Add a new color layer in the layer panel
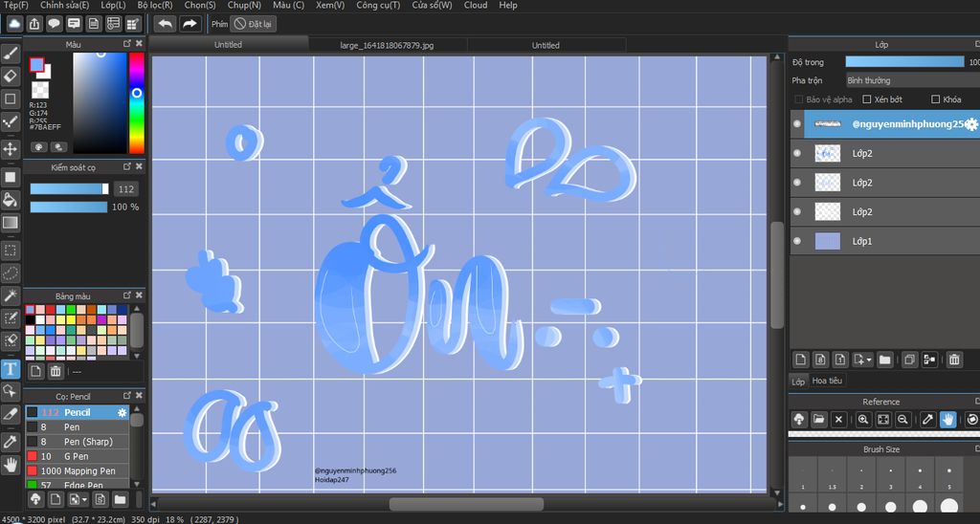 click(x=801, y=360)
